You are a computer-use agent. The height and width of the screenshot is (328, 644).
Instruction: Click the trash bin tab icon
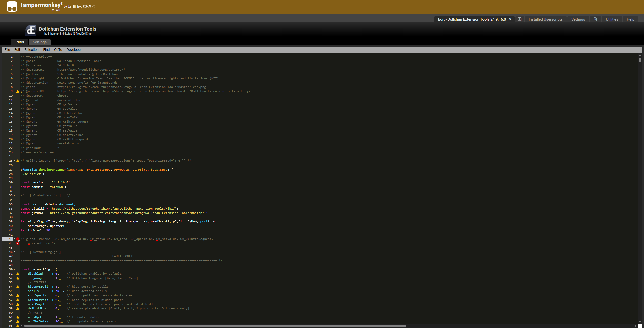pos(595,19)
